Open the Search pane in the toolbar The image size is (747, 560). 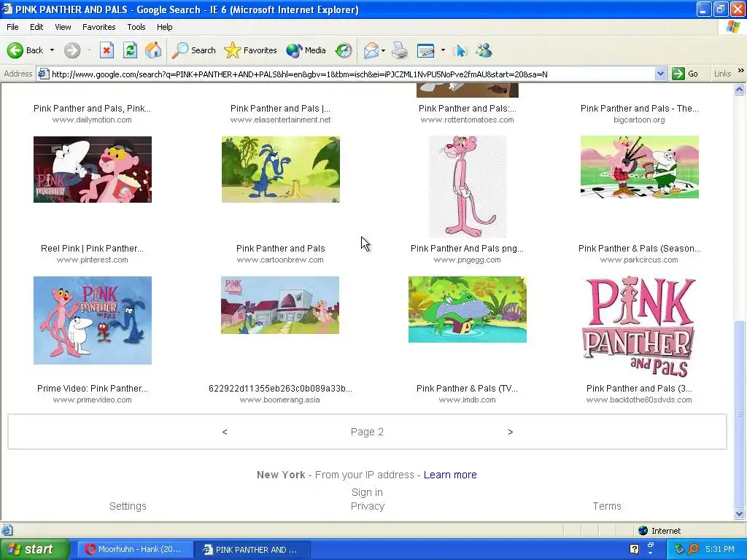tap(193, 50)
